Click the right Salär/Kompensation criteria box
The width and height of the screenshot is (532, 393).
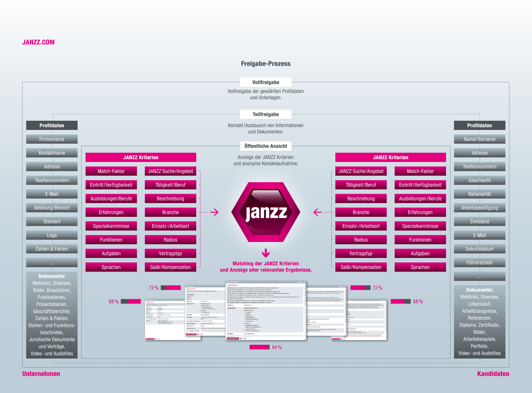(361, 267)
